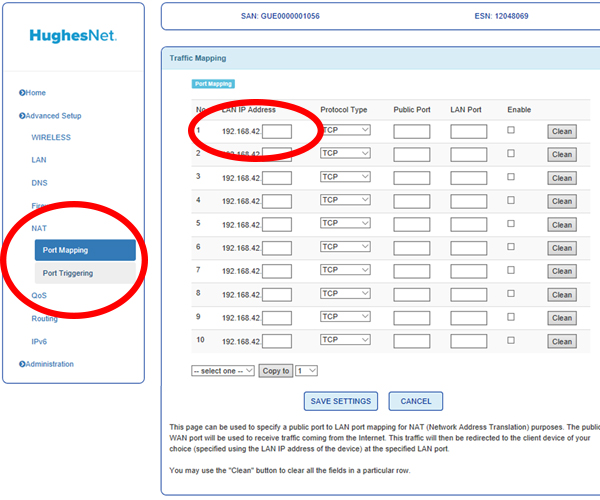Open Protocol Type dropdown in row 4
Screen dimensions: 600x500
pyautogui.click(x=345, y=200)
